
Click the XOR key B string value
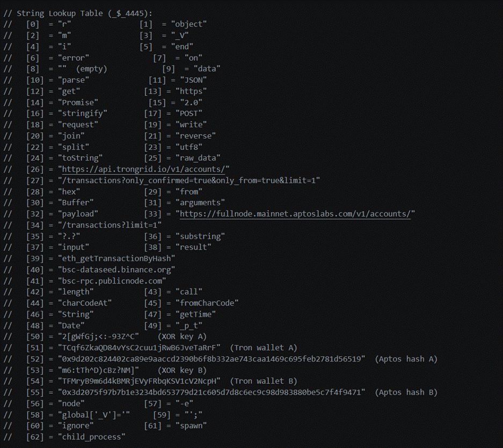point(98,370)
